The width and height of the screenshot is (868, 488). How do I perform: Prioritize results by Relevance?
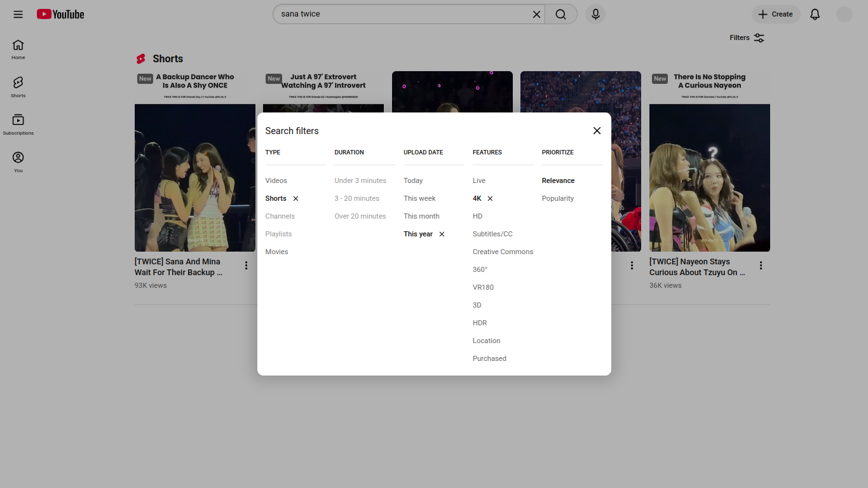pyautogui.click(x=559, y=181)
